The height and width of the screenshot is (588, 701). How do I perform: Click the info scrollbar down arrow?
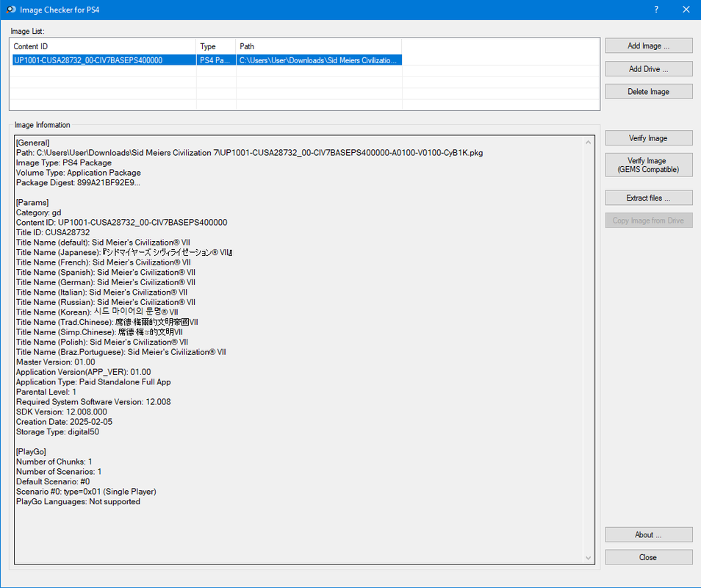point(589,558)
